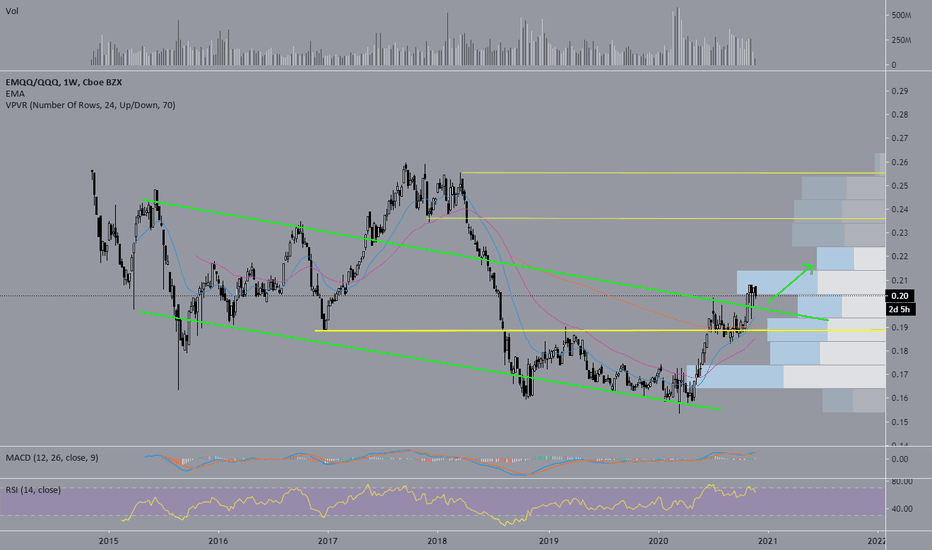Click the 0.18 price axis value

pyautogui.click(x=900, y=351)
